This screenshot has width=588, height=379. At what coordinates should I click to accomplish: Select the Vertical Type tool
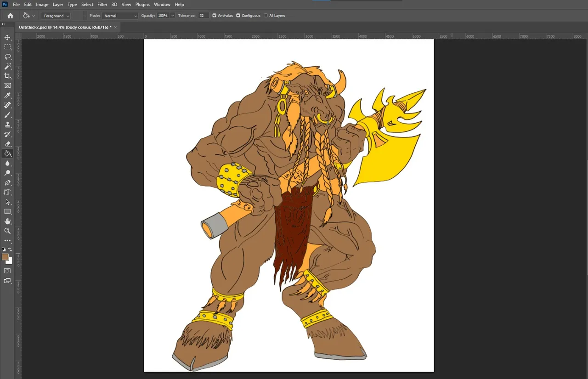pyautogui.click(x=7, y=192)
